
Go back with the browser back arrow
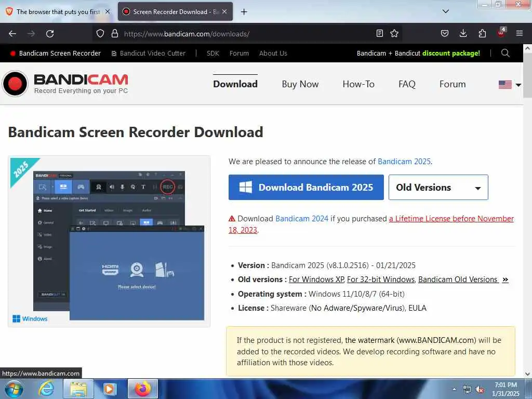[x=12, y=34]
